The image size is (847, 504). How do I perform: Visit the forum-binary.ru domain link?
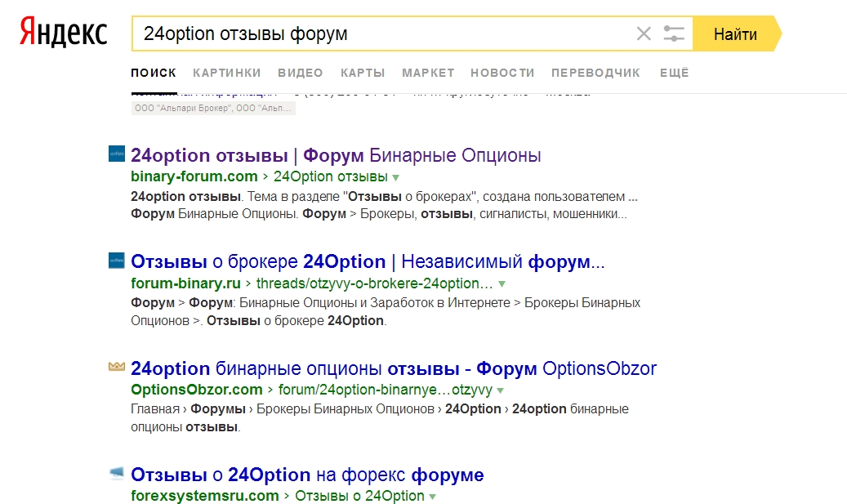click(185, 283)
